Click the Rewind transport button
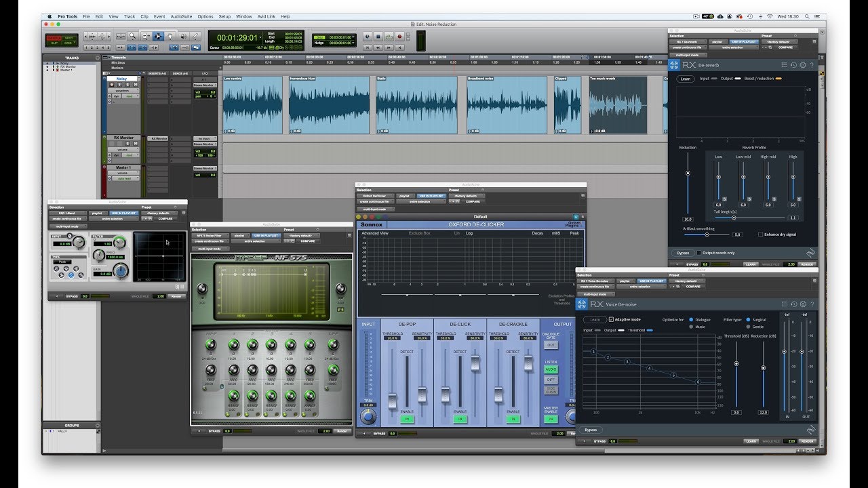The width and height of the screenshot is (868, 488). point(378,47)
